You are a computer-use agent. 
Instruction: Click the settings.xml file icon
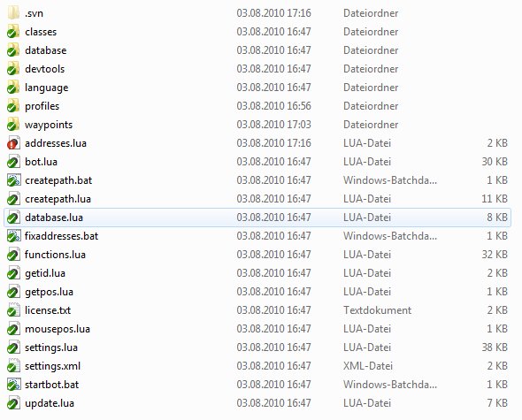(x=13, y=366)
